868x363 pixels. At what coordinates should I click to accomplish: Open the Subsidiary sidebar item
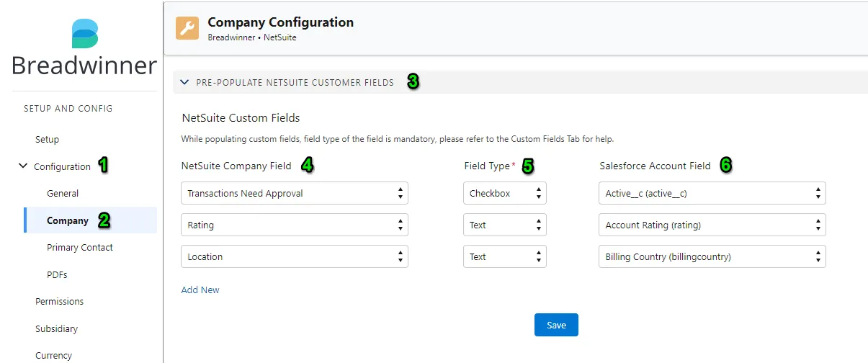coord(56,328)
